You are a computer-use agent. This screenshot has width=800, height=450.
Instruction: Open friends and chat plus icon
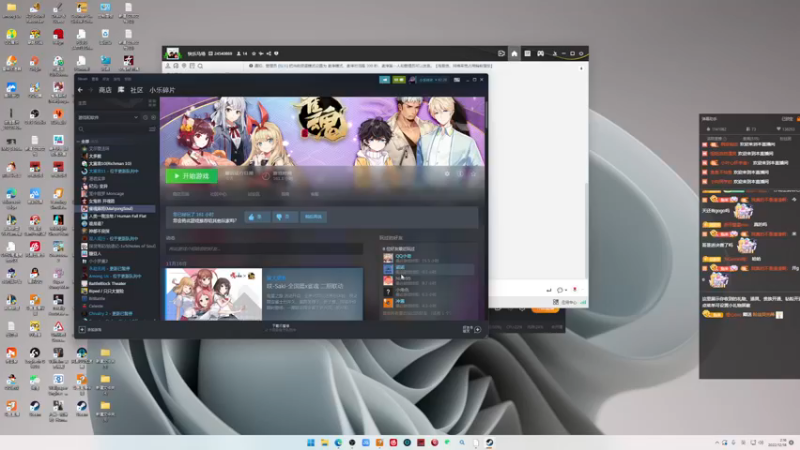tap(478, 330)
